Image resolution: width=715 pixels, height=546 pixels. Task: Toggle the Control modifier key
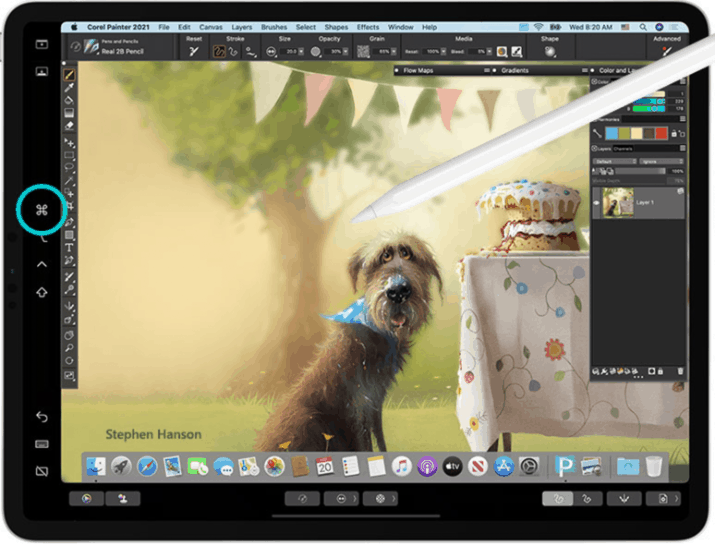[x=42, y=264]
